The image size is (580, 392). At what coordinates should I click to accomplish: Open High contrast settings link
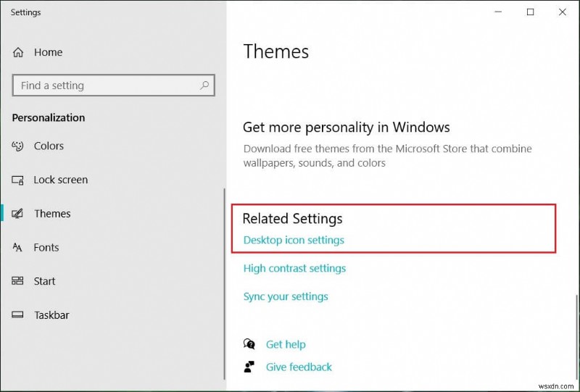click(294, 269)
